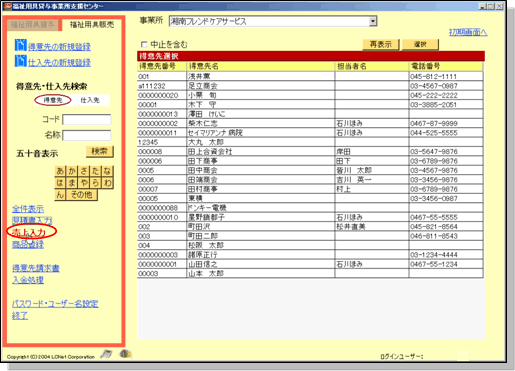
Task: Select the 柴木仁志 row
Action: pos(310,123)
